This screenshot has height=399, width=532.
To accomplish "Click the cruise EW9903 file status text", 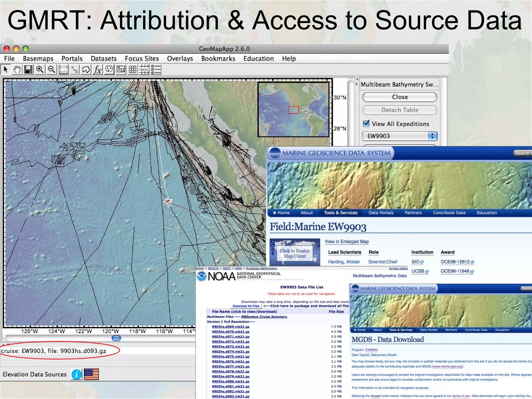I will pyautogui.click(x=54, y=351).
